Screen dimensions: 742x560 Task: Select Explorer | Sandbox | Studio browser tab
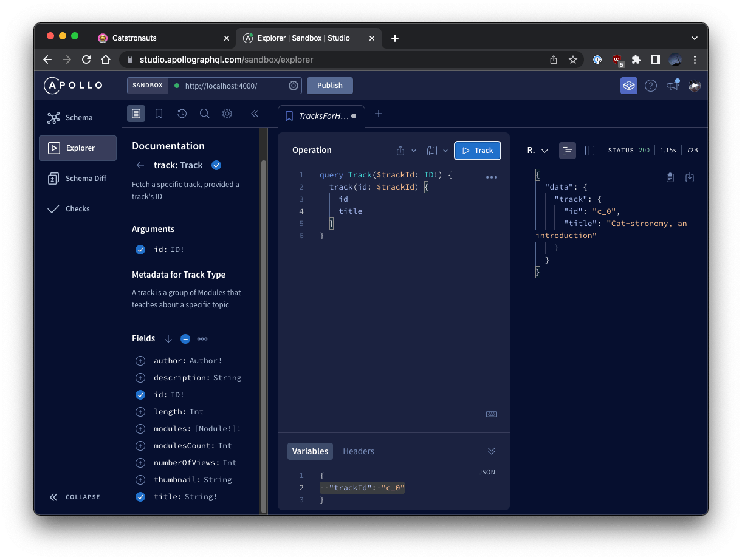[x=310, y=38]
